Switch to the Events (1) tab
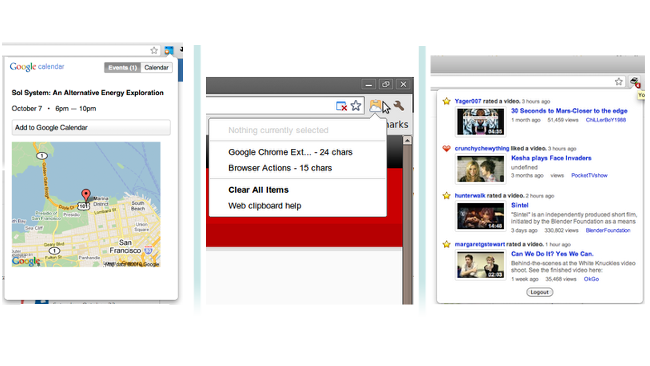 (x=123, y=68)
